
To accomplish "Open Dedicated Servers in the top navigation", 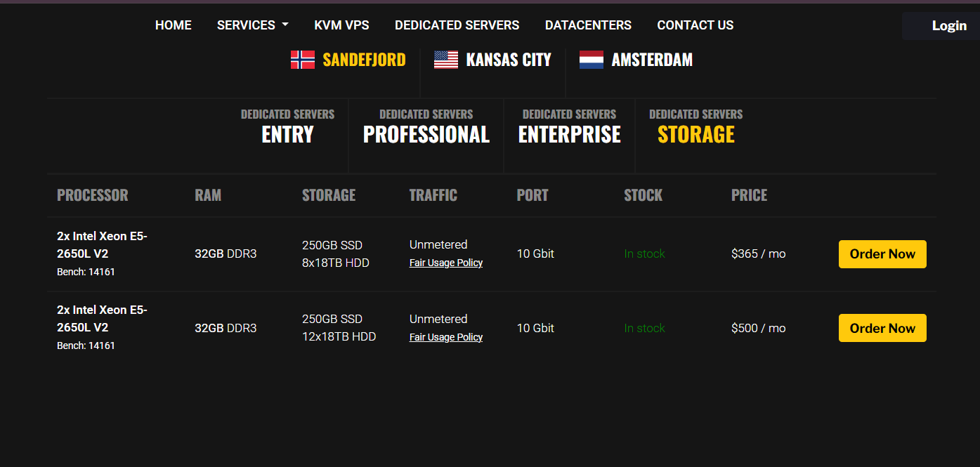I will (x=457, y=25).
